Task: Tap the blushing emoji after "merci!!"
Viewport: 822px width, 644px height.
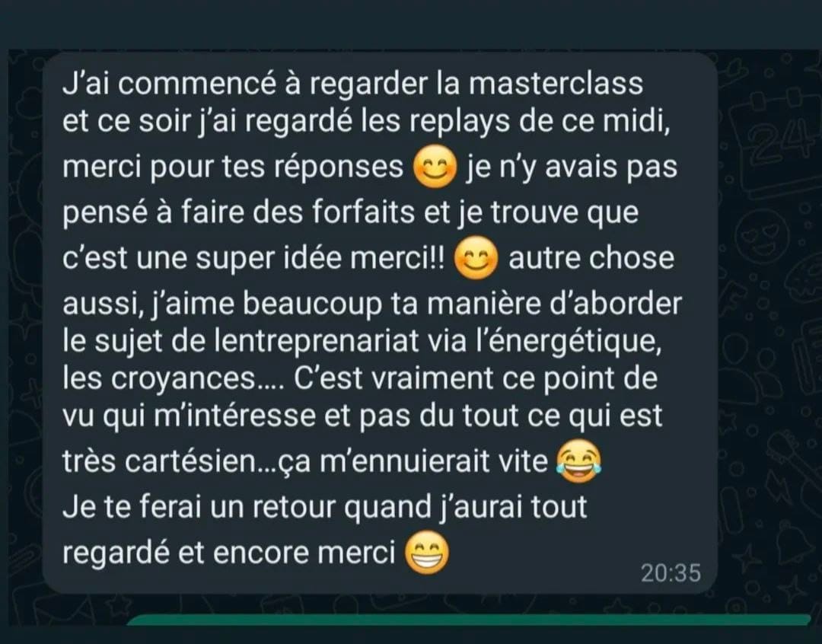Action: [x=476, y=258]
